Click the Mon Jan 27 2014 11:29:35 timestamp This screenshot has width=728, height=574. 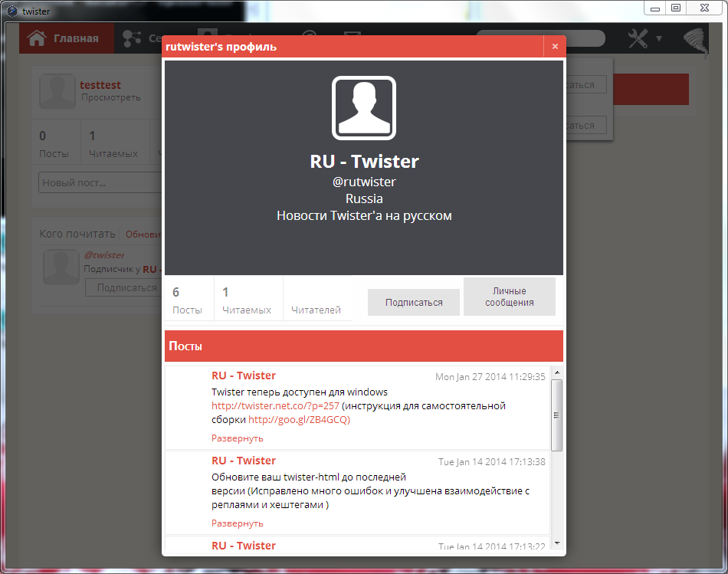[490, 376]
